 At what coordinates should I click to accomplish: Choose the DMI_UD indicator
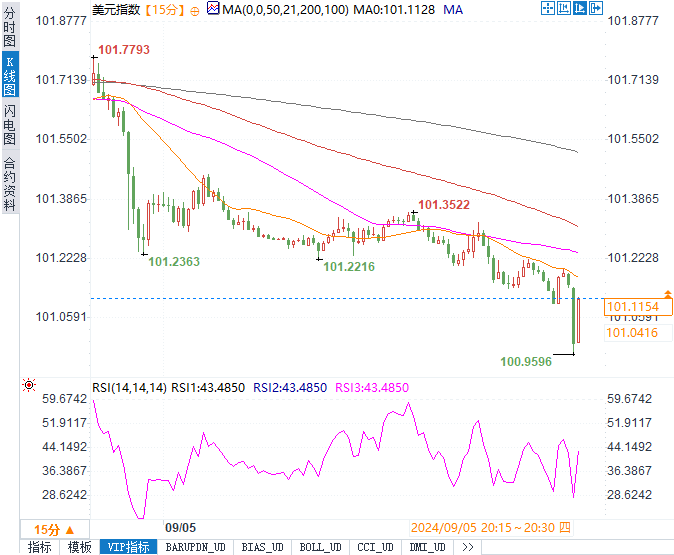(427, 547)
